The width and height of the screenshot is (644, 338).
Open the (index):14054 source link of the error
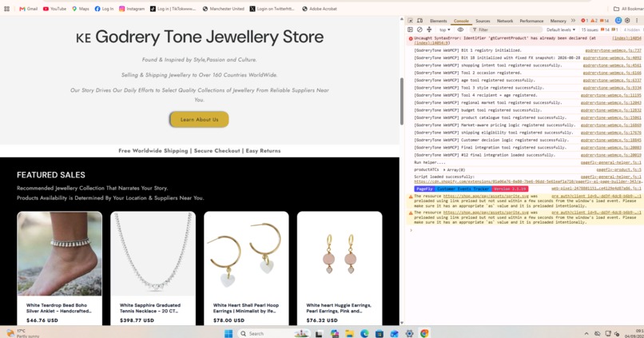626,38
